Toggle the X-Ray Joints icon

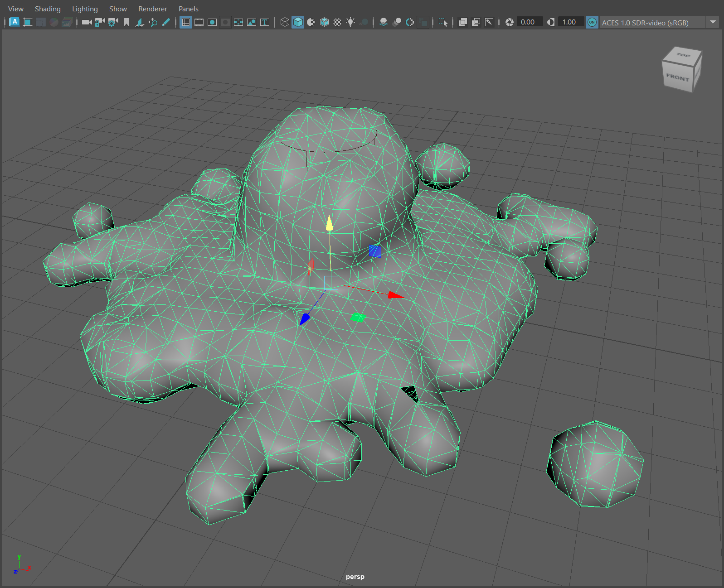[489, 22]
